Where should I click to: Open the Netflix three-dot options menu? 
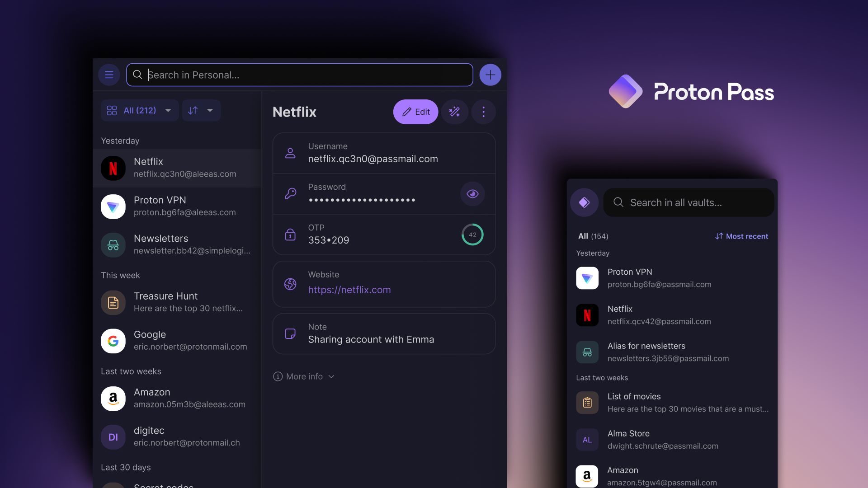click(x=483, y=112)
